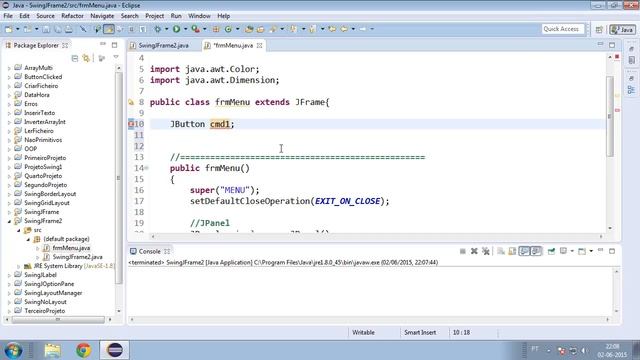Click in the Quick Access field

(563, 29)
